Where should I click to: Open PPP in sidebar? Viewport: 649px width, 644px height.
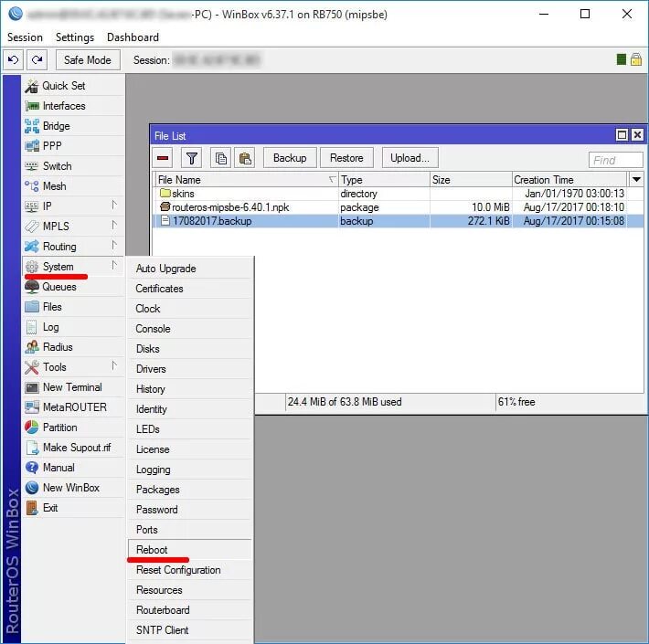pos(73,146)
